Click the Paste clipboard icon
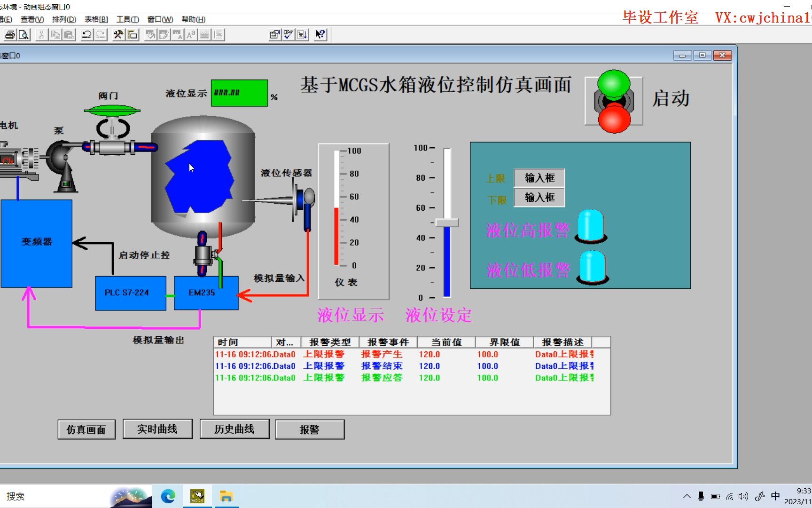The width and height of the screenshot is (812, 508). [69, 35]
